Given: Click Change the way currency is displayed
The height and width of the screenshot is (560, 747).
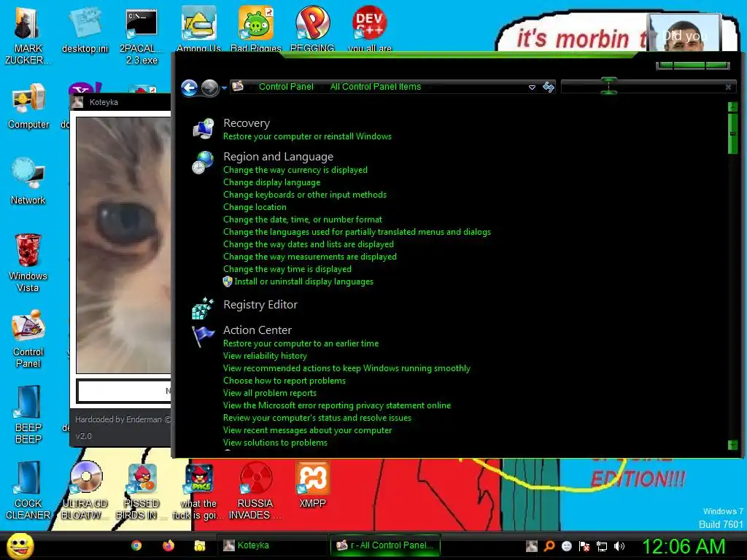Looking at the screenshot, I should point(295,170).
